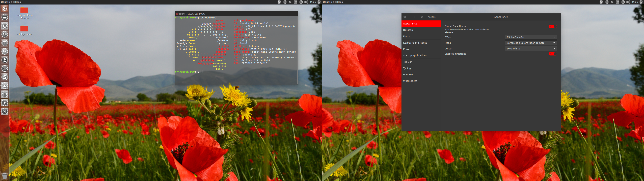Open the wallpaper monitor indicator on the left screen
The image size is (644, 181).
pos(279,2)
